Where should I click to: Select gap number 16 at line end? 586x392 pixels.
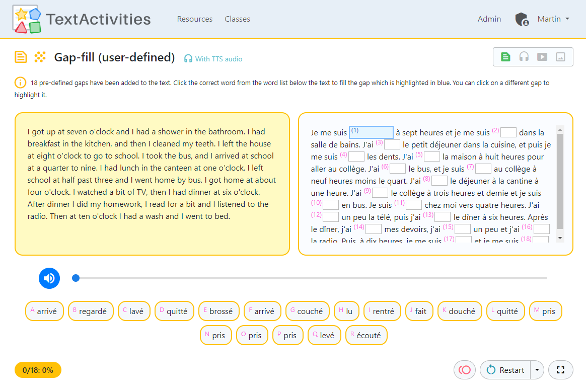[x=542, y=228]
